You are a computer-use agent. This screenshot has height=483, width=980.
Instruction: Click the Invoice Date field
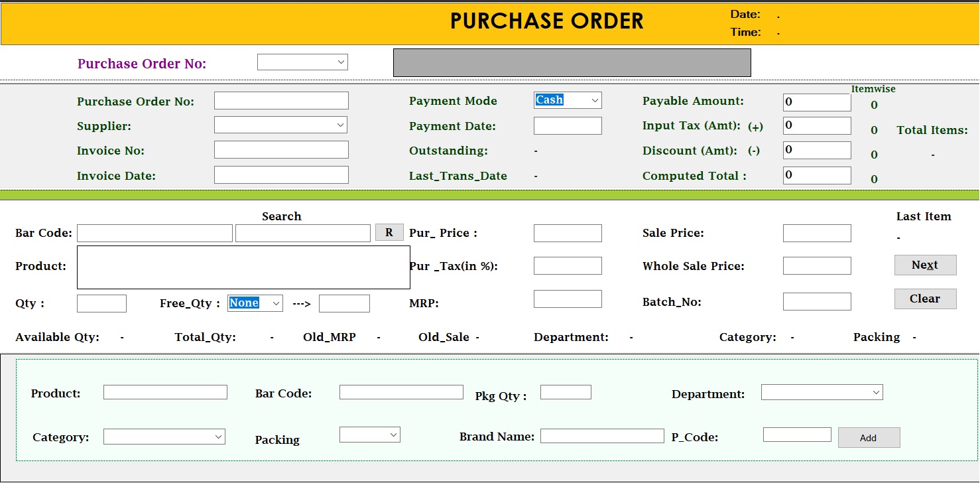pos(281,175)
